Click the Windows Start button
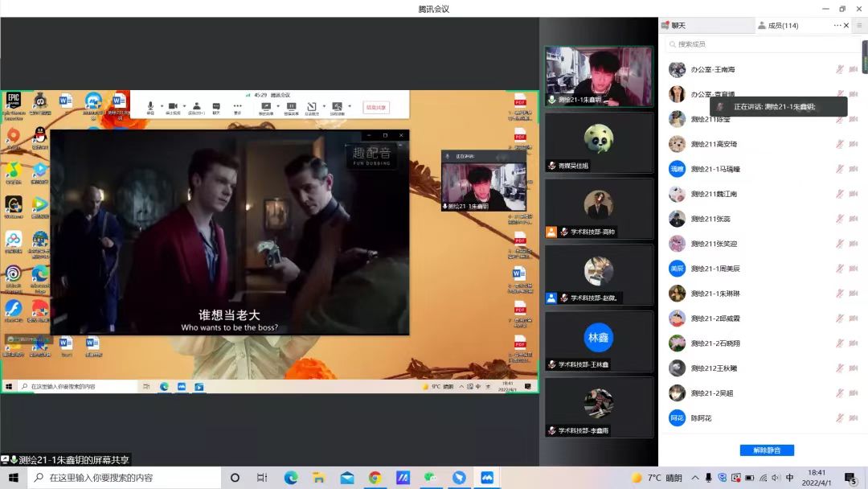This screenshot has width=868, height=489. [14, 478]
